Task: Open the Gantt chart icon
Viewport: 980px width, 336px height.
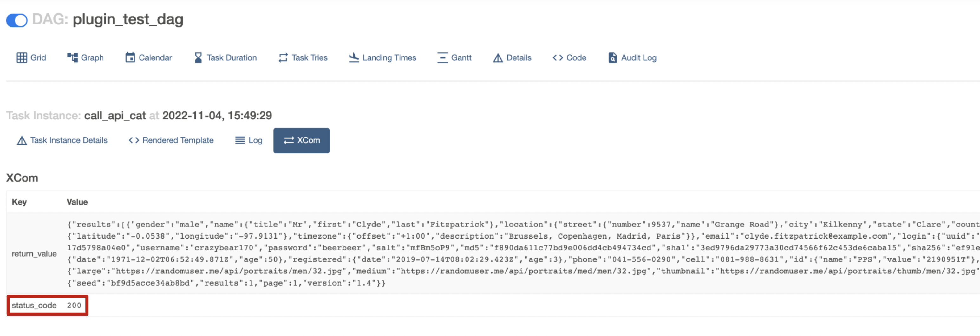Action: point(442,57)
